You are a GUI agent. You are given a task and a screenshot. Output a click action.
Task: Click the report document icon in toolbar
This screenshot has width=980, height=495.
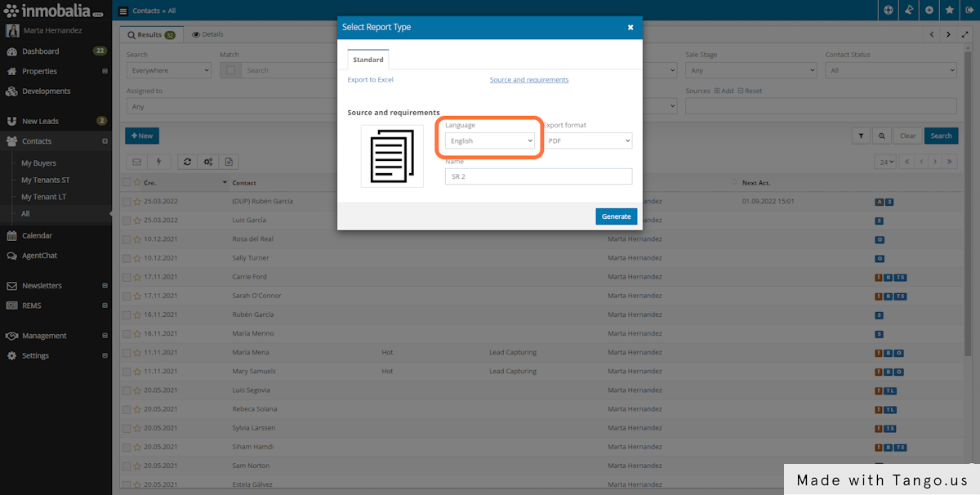(229, 162)
